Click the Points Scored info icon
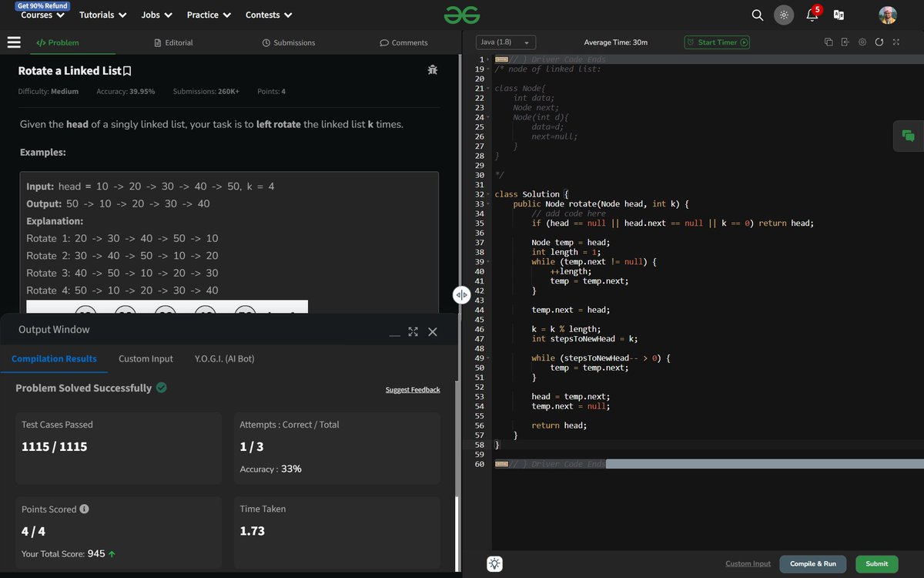The width and height of the screenshot is (924, 578). [84, 509]
